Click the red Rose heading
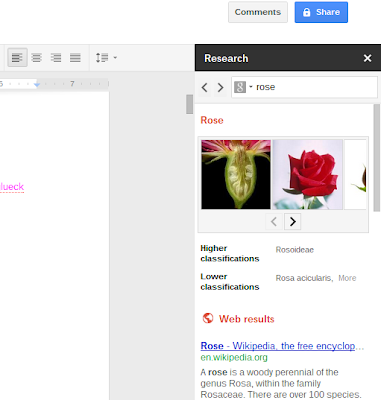The image size is (381, 400). [x=212, y=120]
